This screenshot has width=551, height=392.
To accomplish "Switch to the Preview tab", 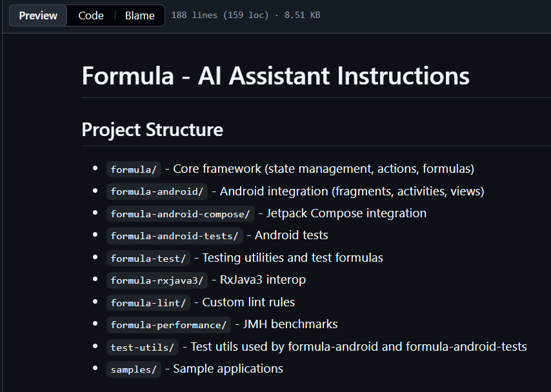I will coord(38,15).
